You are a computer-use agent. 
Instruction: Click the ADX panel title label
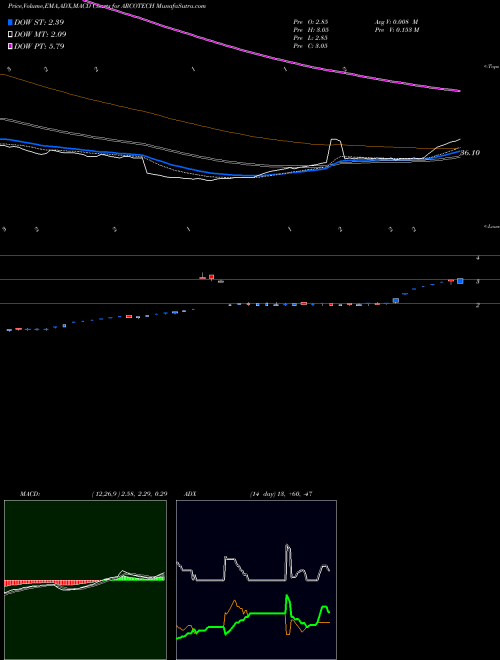click(190, 494)
